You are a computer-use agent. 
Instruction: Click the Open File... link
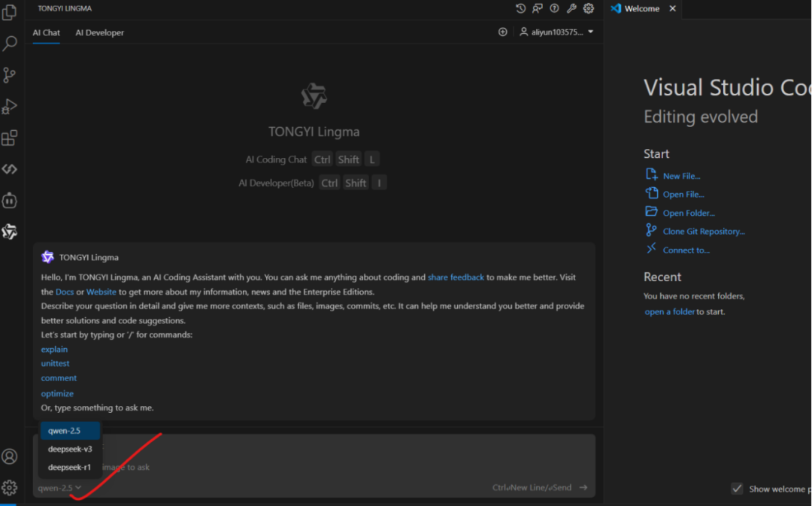683,194
